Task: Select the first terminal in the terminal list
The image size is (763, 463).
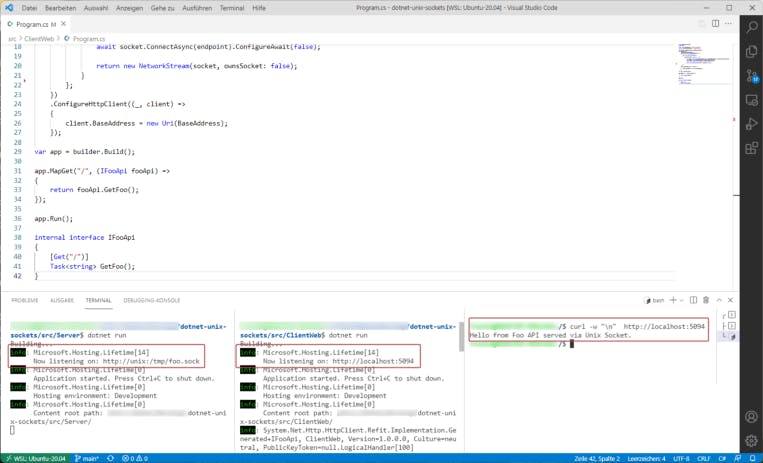Action: click(729, 315)
